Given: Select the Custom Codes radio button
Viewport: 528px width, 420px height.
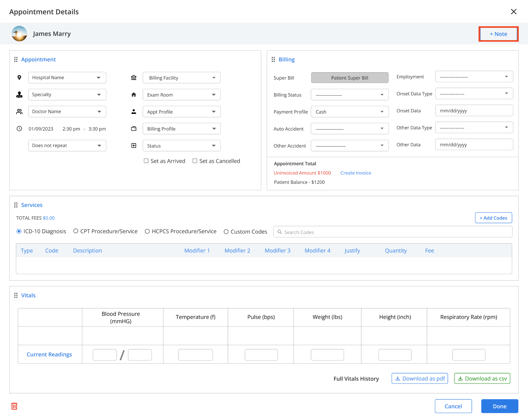Looking at the screenshot, I should [x=226, y=232].
